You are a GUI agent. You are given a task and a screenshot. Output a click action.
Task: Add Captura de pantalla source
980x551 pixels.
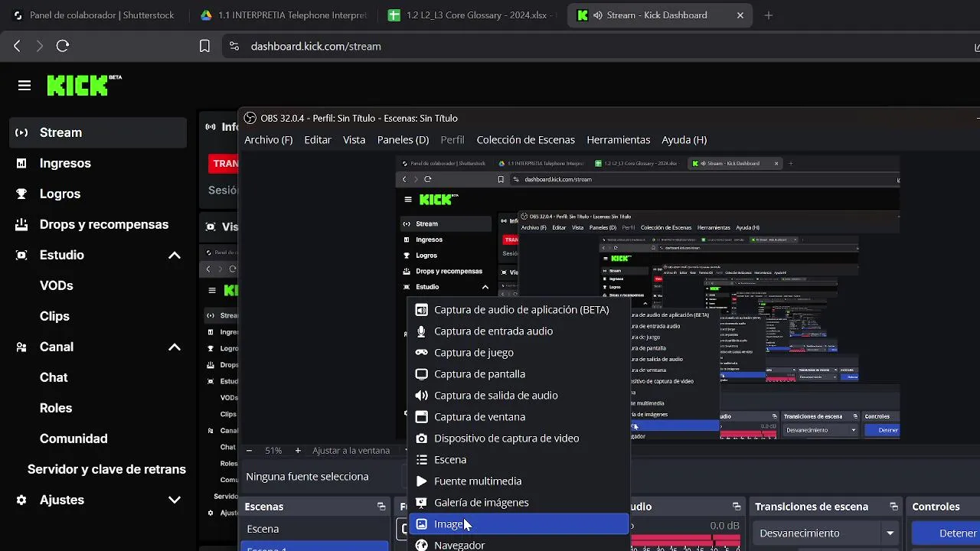click(x=518, y=374)
